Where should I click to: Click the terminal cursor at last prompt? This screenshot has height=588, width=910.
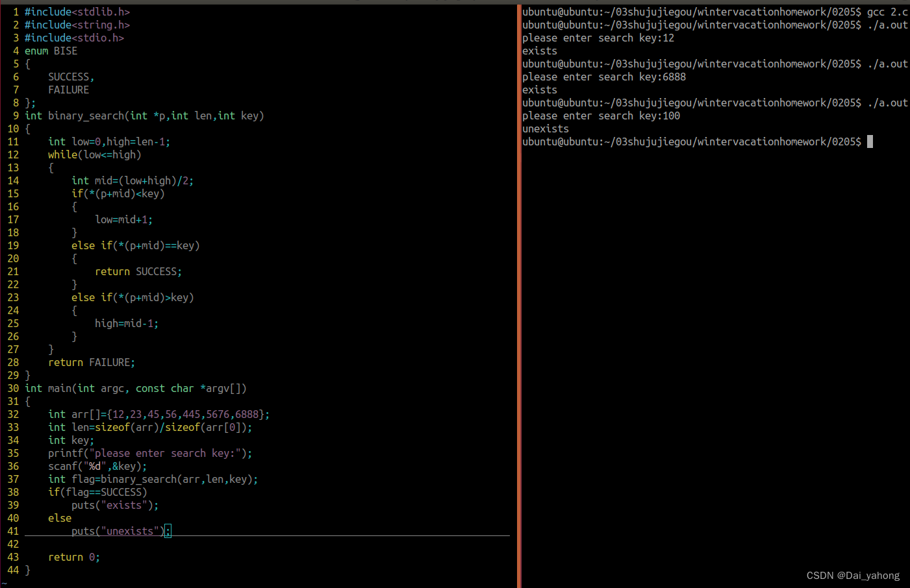[x=870, y=141]
